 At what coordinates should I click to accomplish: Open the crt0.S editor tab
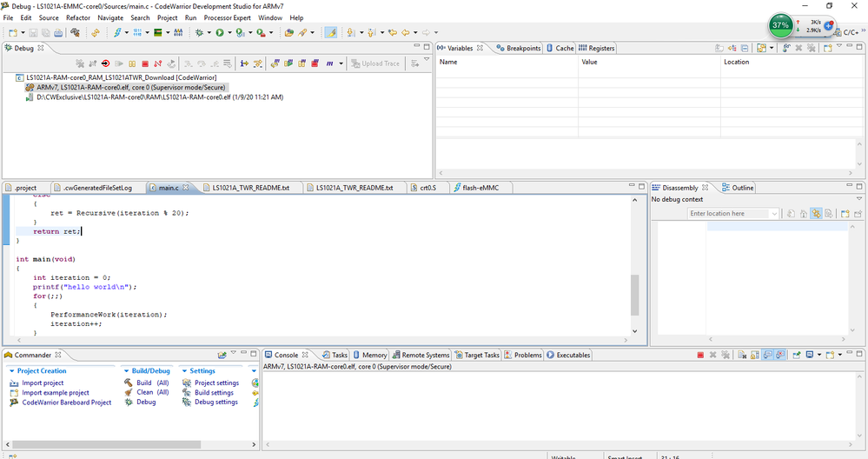(x=424, y=188)
